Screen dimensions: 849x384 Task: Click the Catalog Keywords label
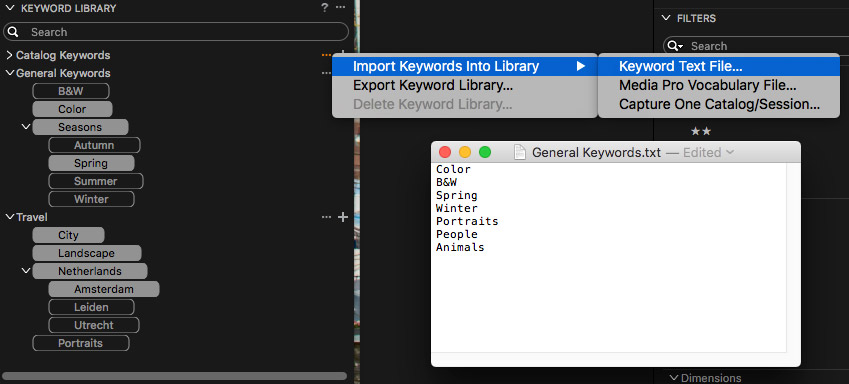[x=63, y=55]
